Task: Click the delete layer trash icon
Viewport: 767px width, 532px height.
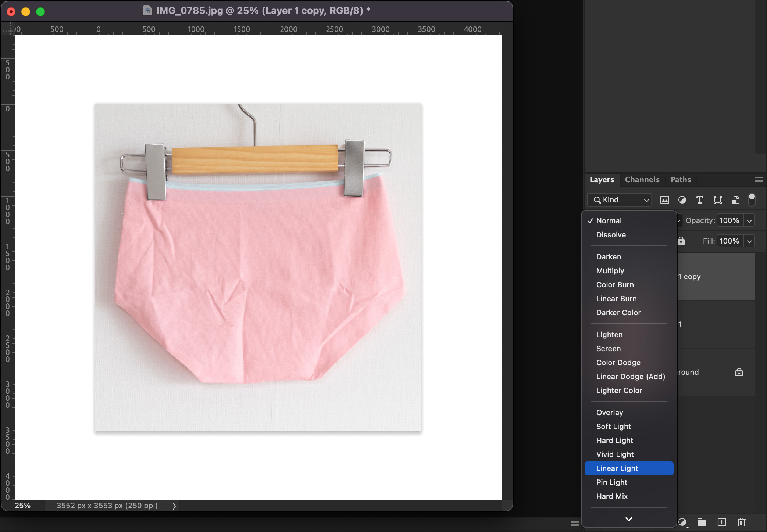Action: (741, 522)
